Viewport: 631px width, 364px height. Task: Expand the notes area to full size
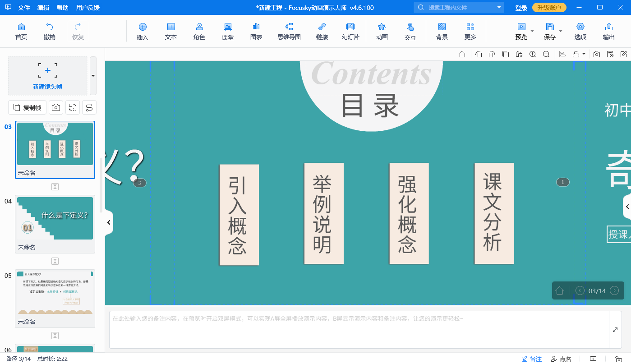[x=615, y=330]
